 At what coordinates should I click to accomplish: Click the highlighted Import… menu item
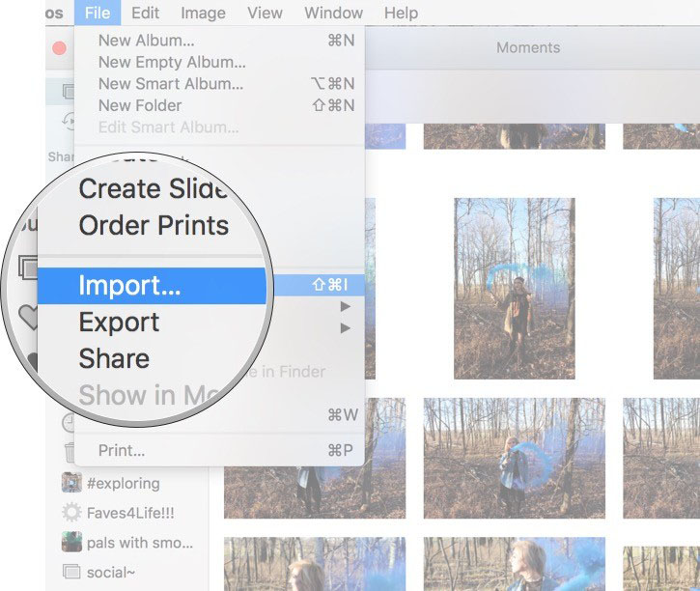click(152, 285)
